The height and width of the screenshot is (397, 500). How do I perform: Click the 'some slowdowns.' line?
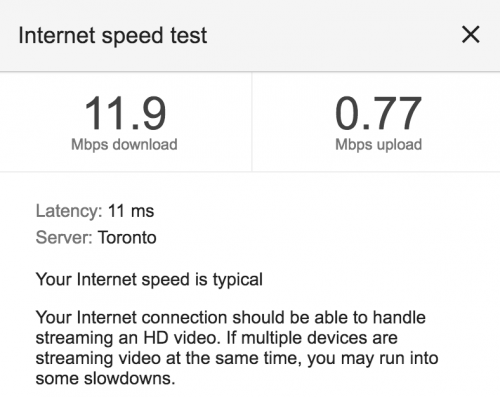105,378
